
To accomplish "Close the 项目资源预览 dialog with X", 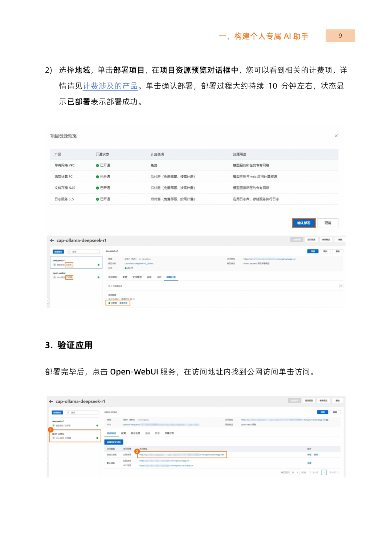I will pyautogui.click(x=336, y=136).
